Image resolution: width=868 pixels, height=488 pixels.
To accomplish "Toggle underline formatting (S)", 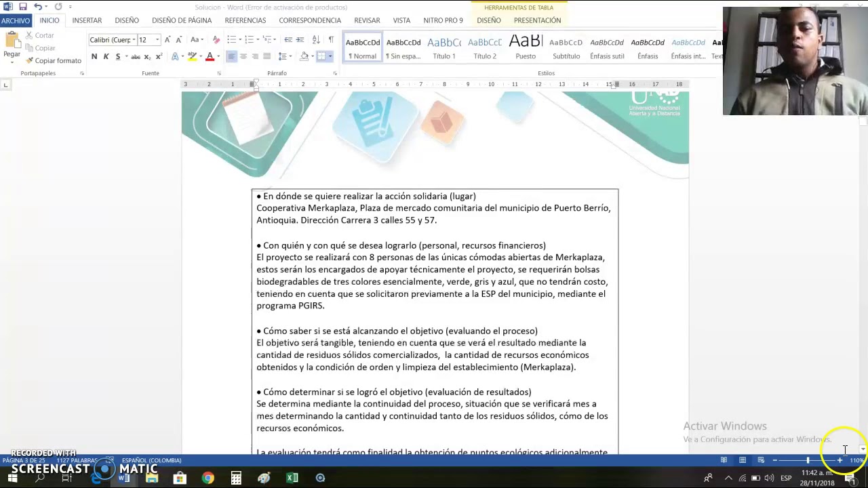I will (117, 57).
